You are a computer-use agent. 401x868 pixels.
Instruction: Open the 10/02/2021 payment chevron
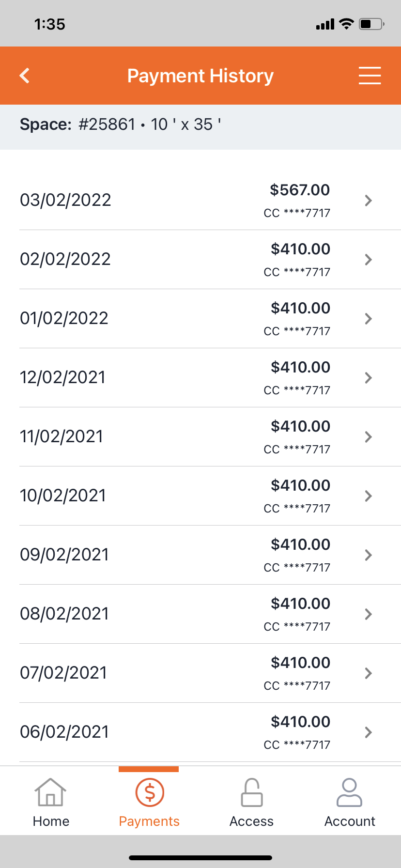click(369, 496)
